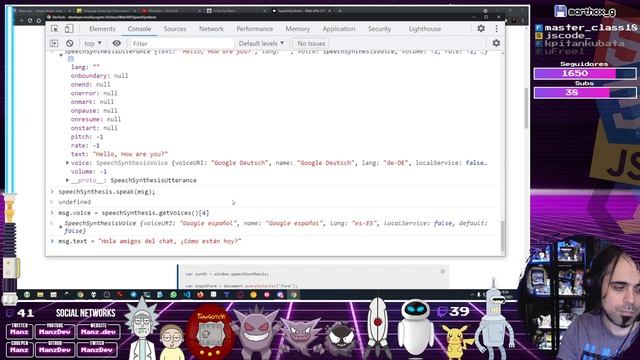Copy the code block on the page
The image size is (640, 360).
tap(442, 271)
